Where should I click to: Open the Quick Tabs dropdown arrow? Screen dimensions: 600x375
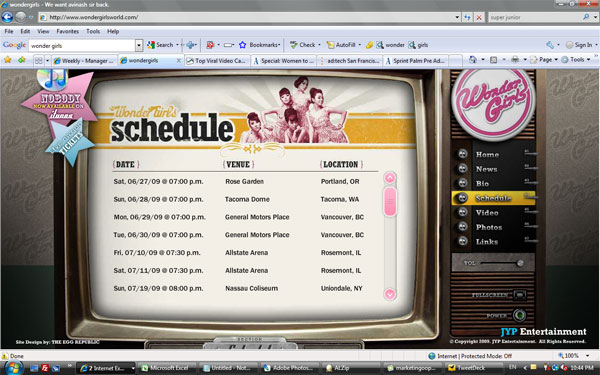tap(47, 60)
